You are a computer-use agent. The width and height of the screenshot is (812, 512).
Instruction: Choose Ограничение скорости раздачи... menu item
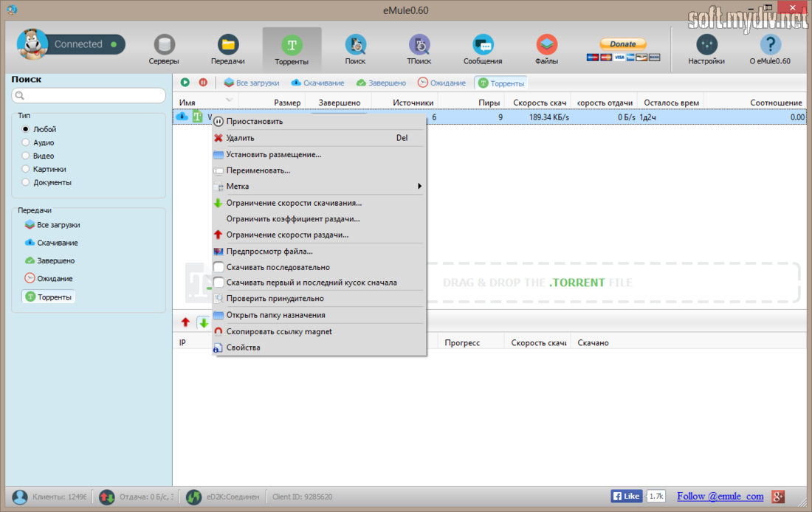(319, 235)
